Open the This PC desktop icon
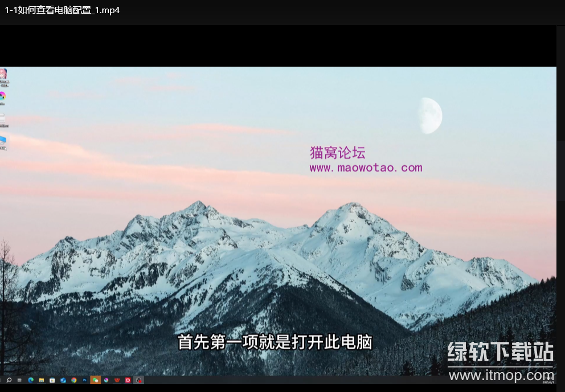The height and width of the screenshot is (392, 565). click(x=3, y=140)
